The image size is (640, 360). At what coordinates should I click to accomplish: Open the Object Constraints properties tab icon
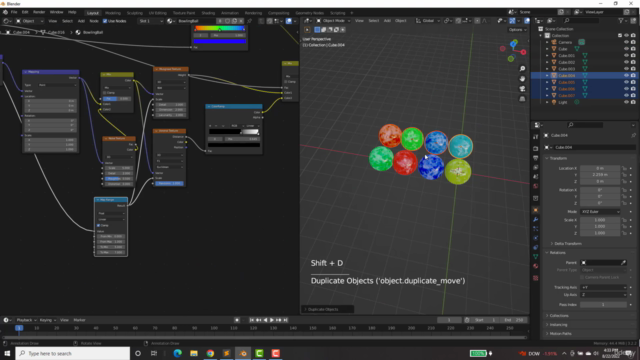[536, 247]
